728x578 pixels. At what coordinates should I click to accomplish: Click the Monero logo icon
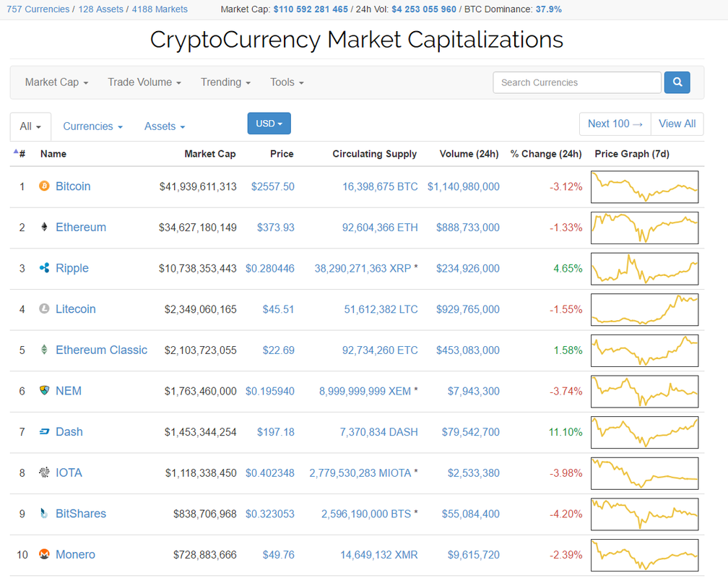44,555
